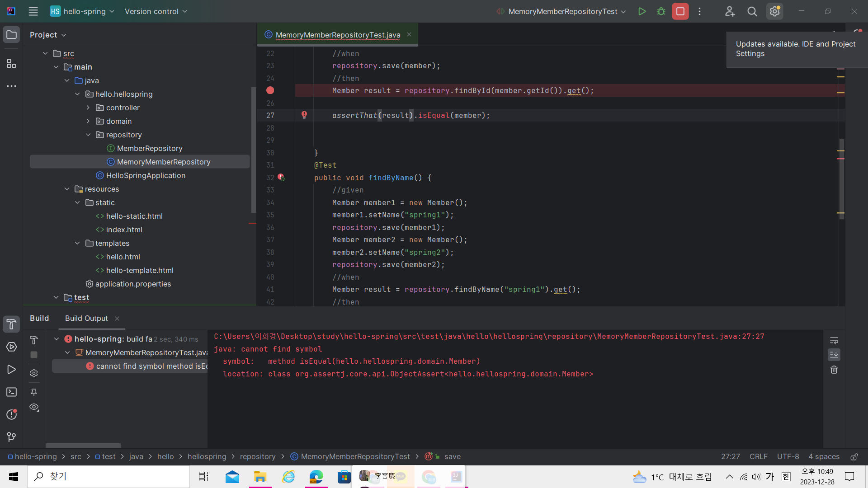Screen dimensions: 868x488
Task: Collapse the repository package
Action: click(x=88, y=135)
